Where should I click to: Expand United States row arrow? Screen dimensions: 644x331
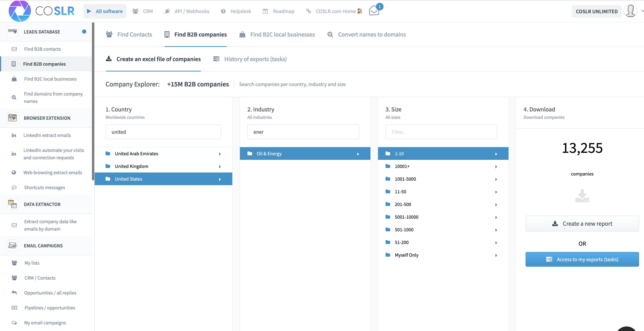click(220, 179)
